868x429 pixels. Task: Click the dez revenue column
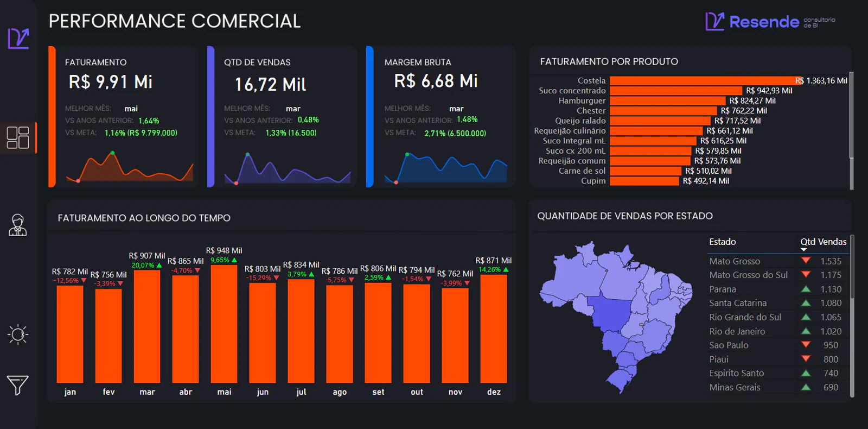(x=494, y=329)
